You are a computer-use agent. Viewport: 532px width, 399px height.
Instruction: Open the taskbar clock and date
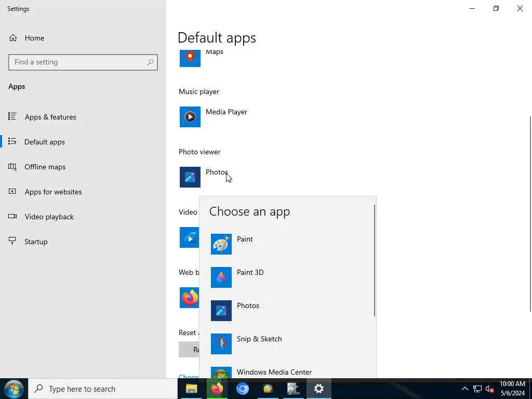[512, 389]
